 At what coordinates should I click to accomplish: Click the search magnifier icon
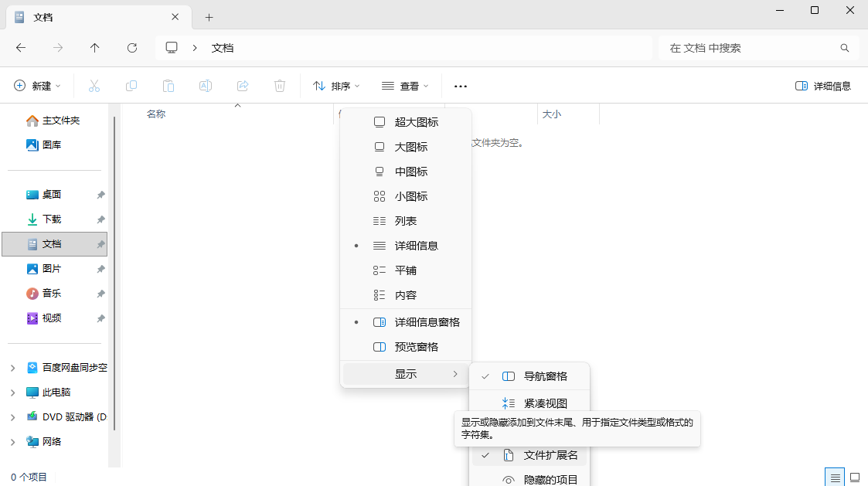[844, 48]
